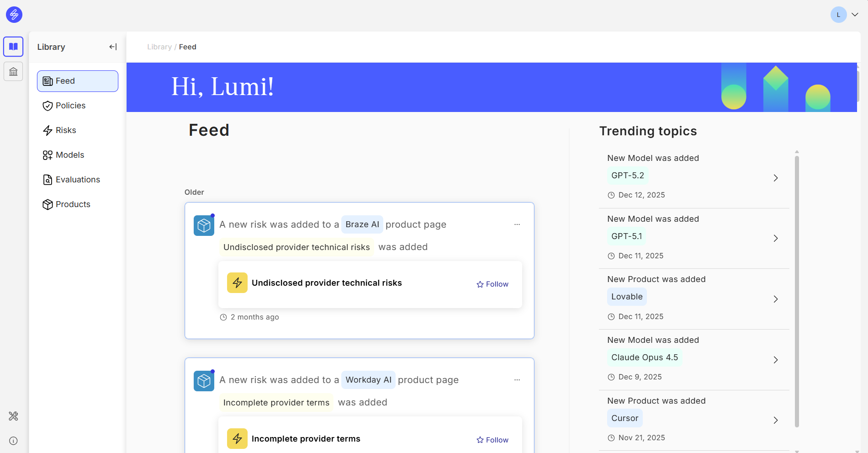
Task: Expand the GPT-5.2 trending topic chevron
Action: (x=775, y=178)
